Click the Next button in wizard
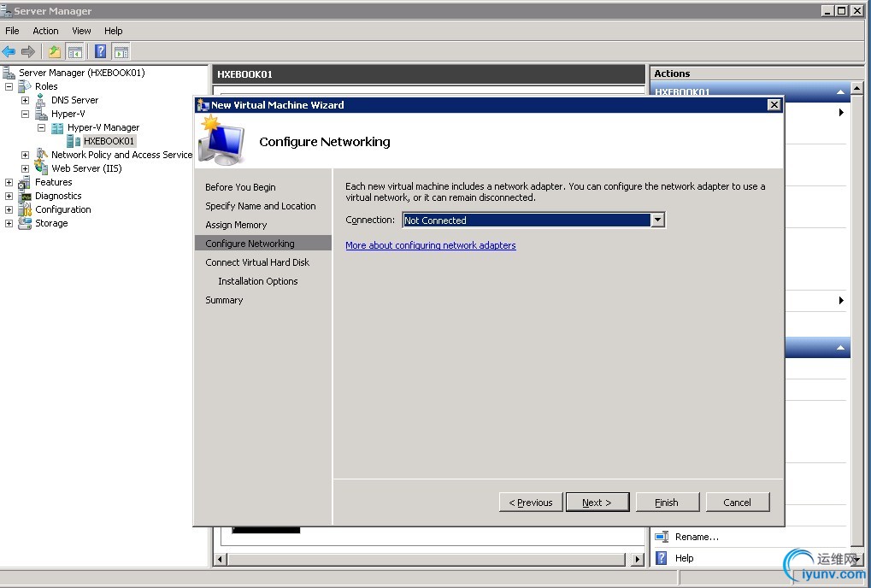The image size is (871, 588). pyautogui.click(x=597, y=502)
